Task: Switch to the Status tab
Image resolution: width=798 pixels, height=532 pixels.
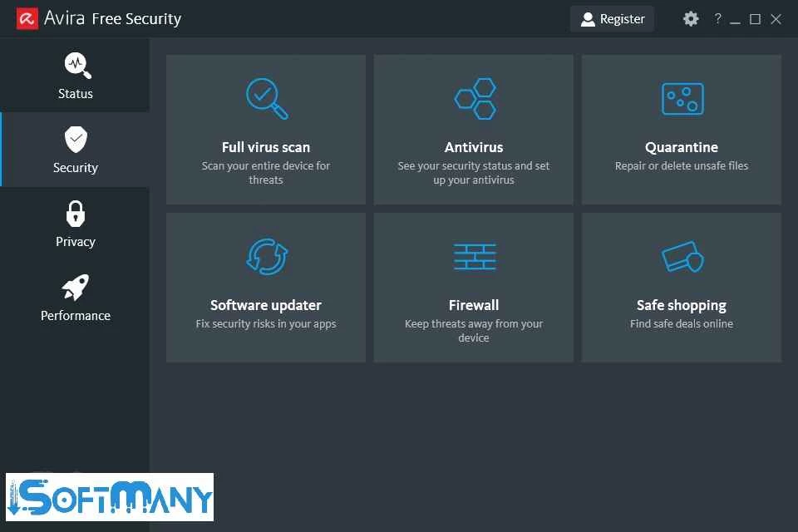Action: point(76,76)
